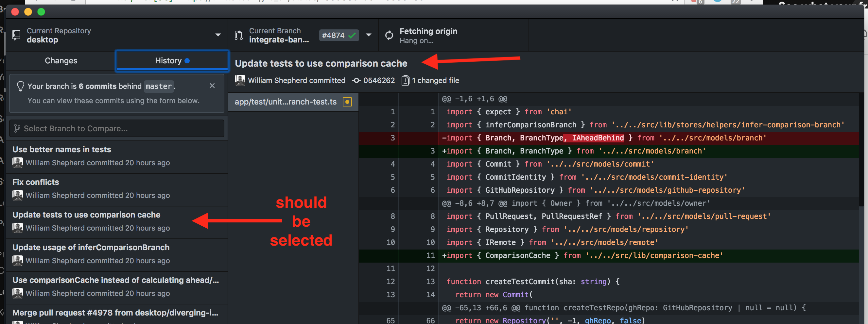Expand the Current Branch dropdown arrow
Screen dimensions: 868x324
coord(369,35)
